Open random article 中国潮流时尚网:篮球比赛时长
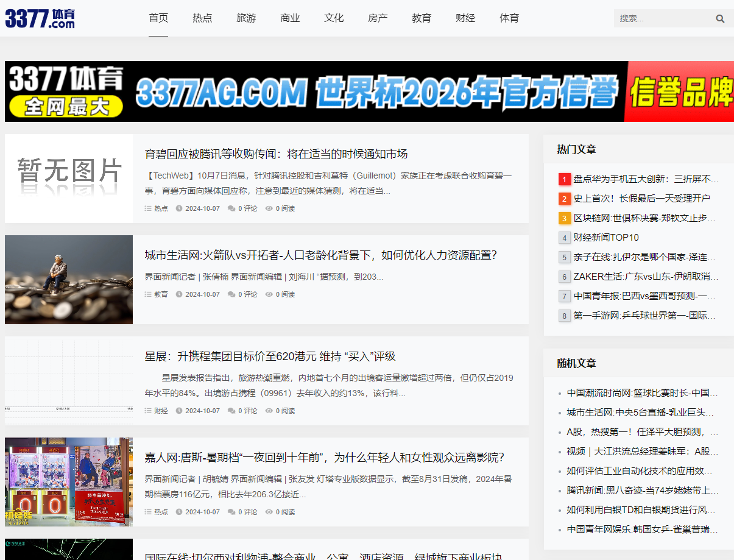 (643, 393)
